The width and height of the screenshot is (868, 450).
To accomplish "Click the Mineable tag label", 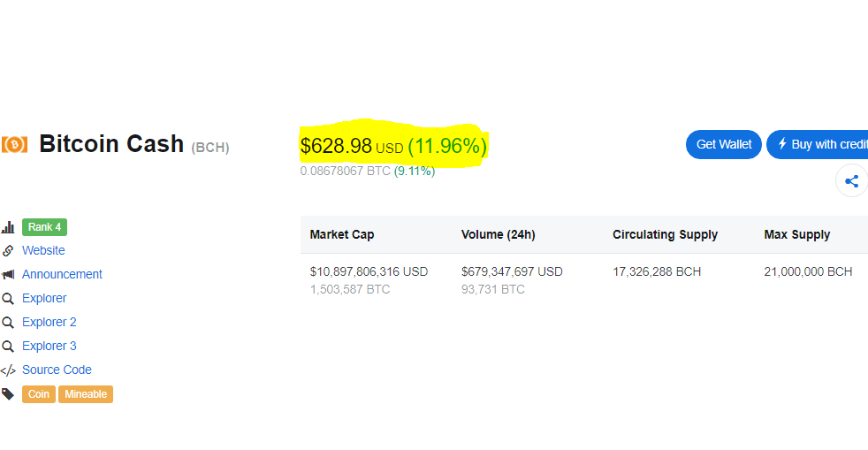I will tap(86, 394).
